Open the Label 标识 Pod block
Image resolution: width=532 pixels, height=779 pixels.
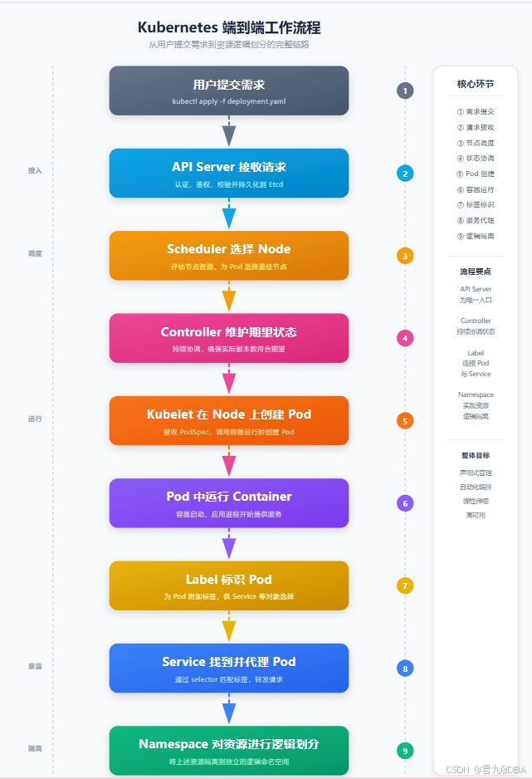pyautogui.click(x=229, y=585)
